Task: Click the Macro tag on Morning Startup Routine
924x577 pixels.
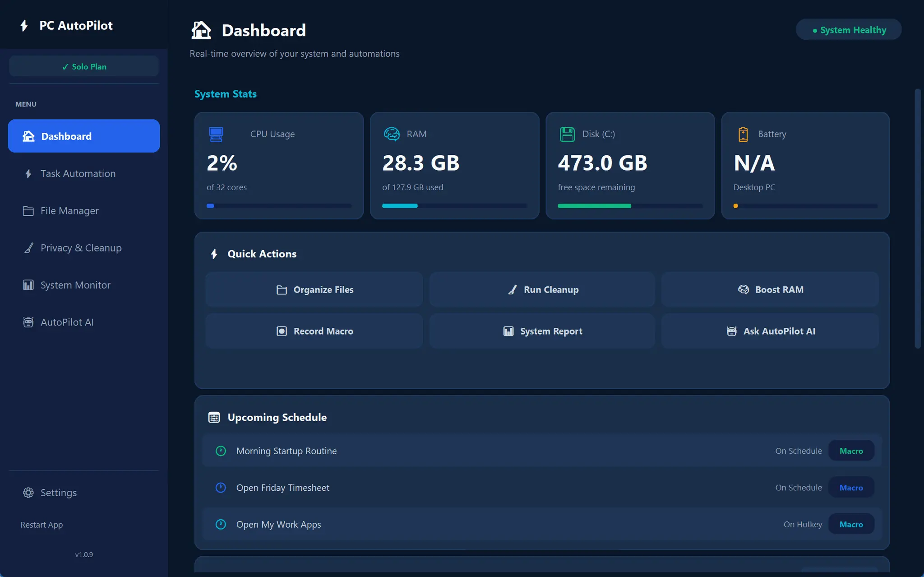Action: 851,451
